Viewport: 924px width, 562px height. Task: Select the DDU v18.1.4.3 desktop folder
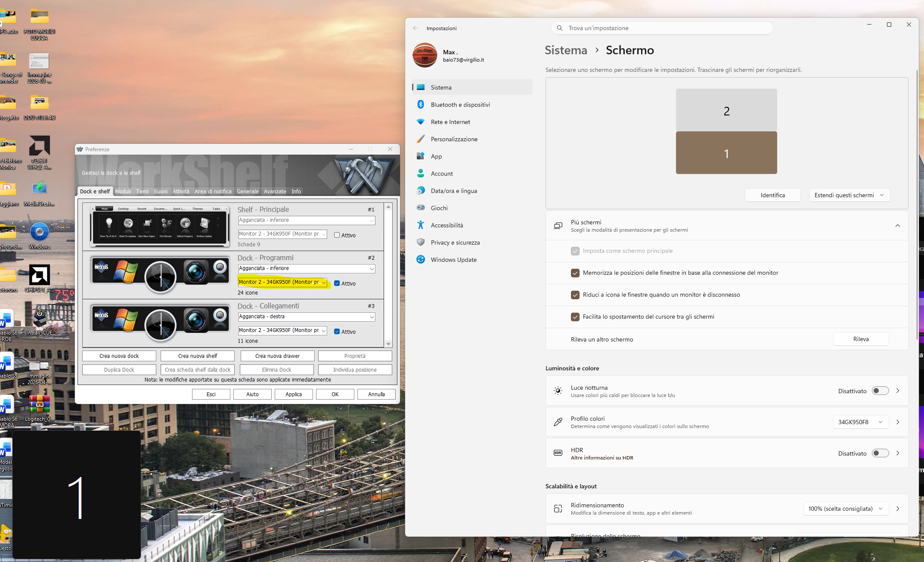point(39,107)
